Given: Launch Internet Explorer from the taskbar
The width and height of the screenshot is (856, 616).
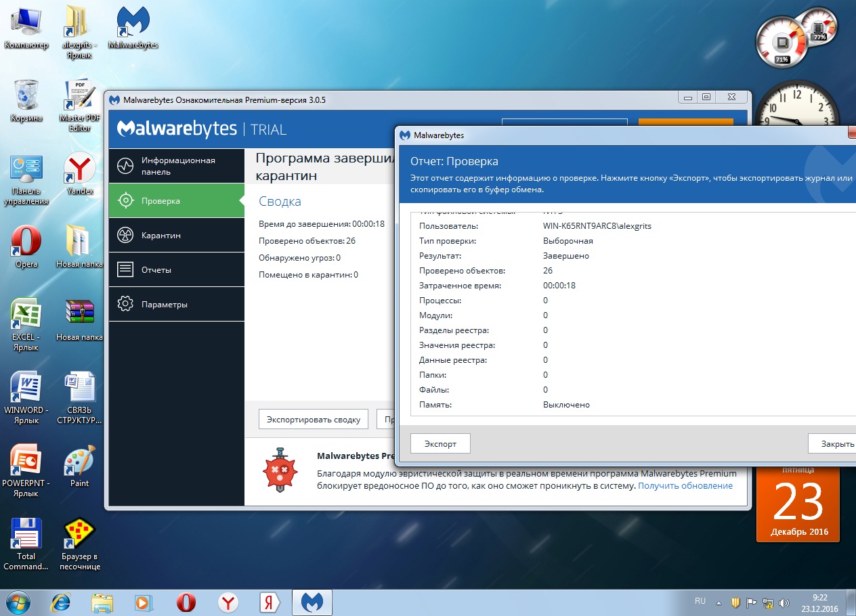Looking at the screenshot, I should [x=62, y=602].
